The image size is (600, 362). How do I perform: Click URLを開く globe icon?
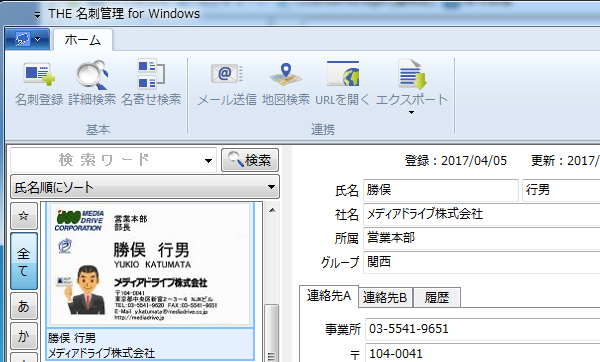click(x=343, y=73)
